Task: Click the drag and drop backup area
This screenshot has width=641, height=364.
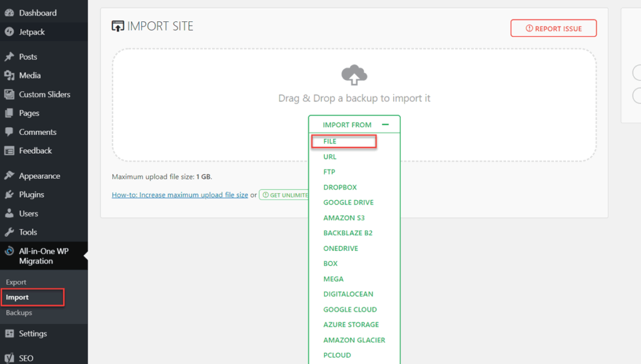Action: (x=354, y=105)
